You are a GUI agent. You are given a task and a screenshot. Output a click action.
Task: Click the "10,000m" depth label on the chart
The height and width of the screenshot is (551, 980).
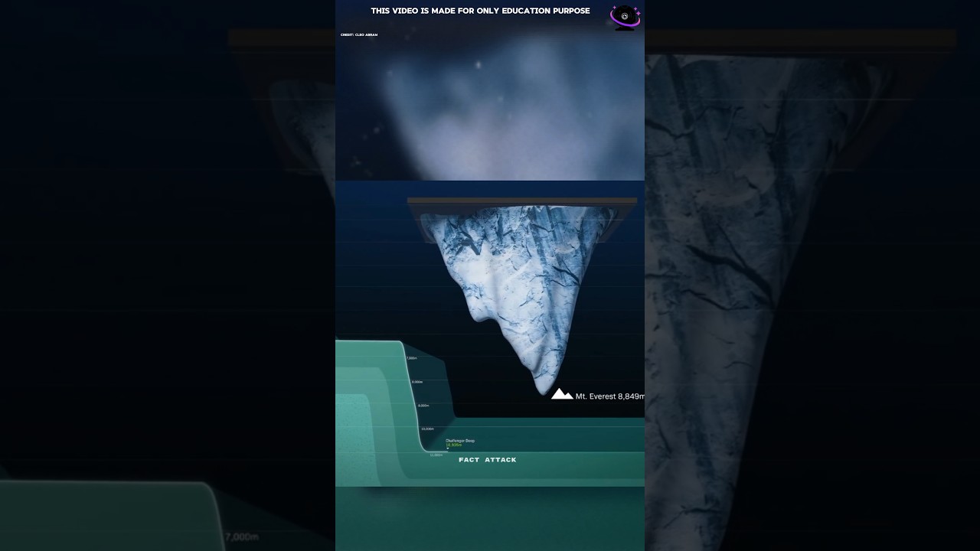tap(427, 429)
